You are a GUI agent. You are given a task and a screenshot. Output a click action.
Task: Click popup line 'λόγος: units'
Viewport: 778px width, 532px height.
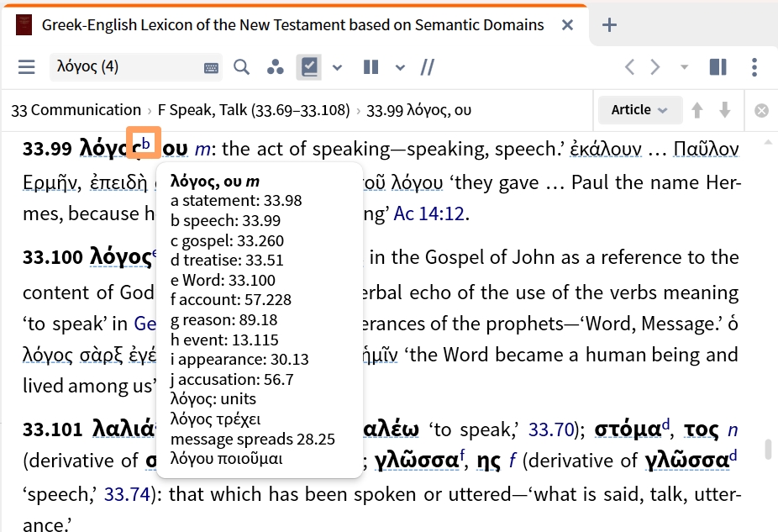(213, 399)
